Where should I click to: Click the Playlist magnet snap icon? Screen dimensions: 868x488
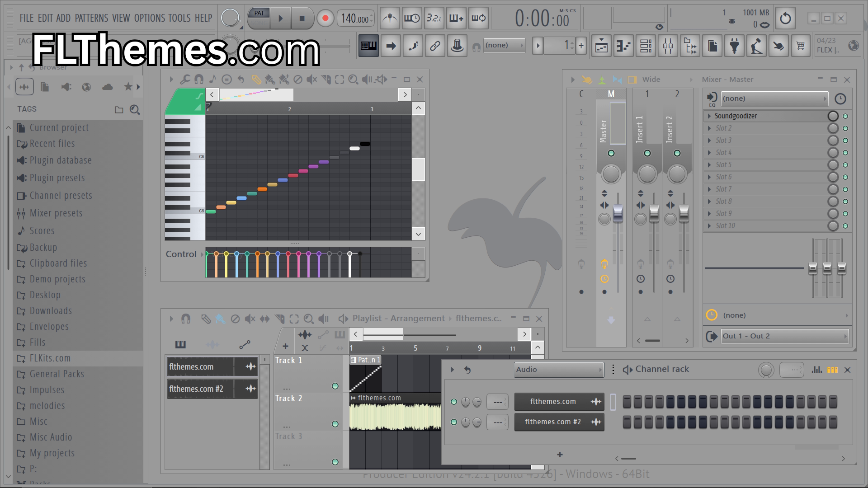point(185,319)
